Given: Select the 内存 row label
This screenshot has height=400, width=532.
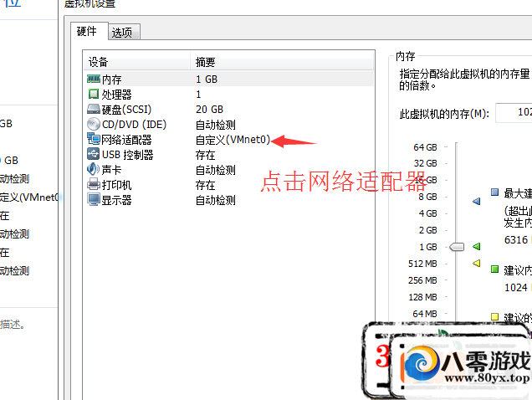Looking at the screenshot, I should click(x=111, y=79).
